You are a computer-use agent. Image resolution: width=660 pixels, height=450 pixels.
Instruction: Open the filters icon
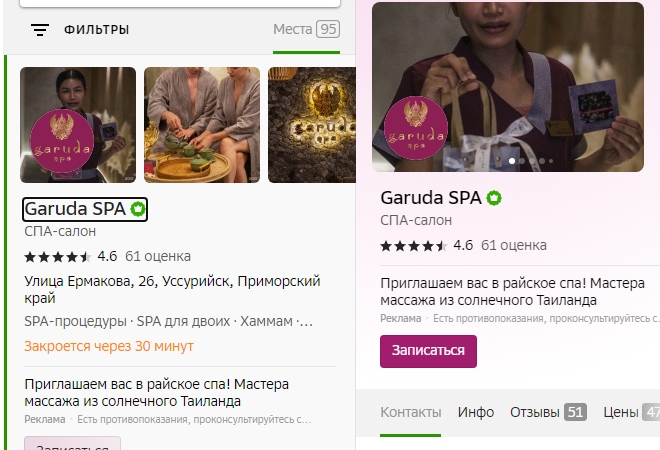click(x=40, y=29)
